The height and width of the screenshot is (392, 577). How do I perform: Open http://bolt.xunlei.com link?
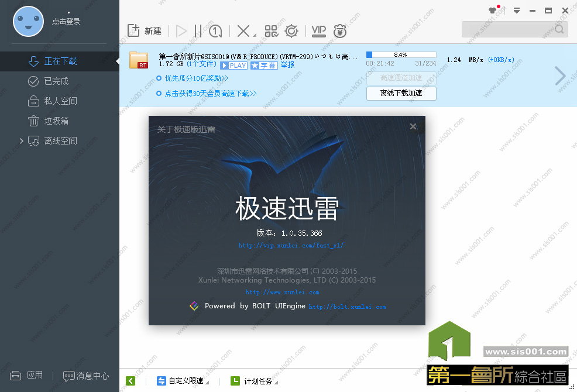pos(348,307)
